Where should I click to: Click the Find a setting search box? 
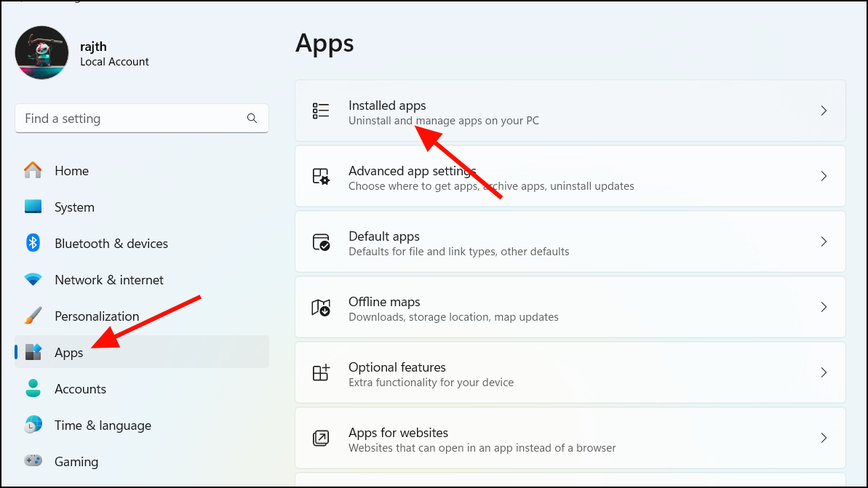tap(142, 119)
